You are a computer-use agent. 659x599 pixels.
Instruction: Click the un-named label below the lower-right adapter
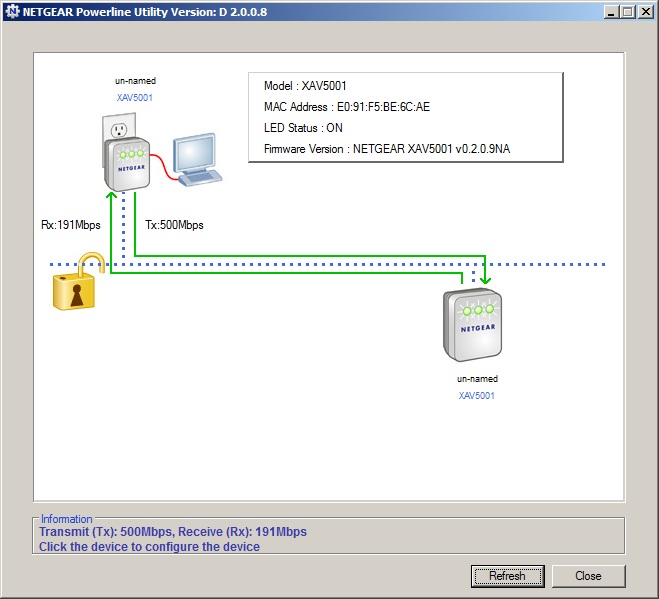click(477, 379)
